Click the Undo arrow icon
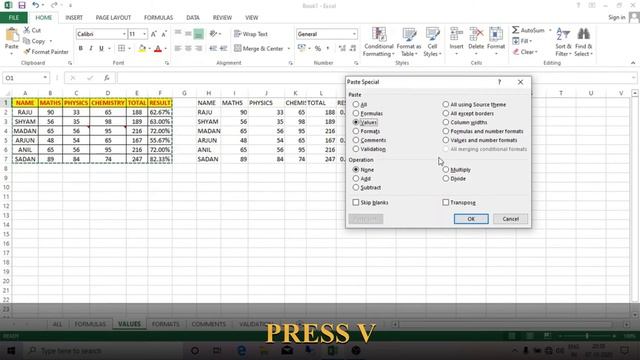Viewport: 640px width, 360px height. [36, 5]
